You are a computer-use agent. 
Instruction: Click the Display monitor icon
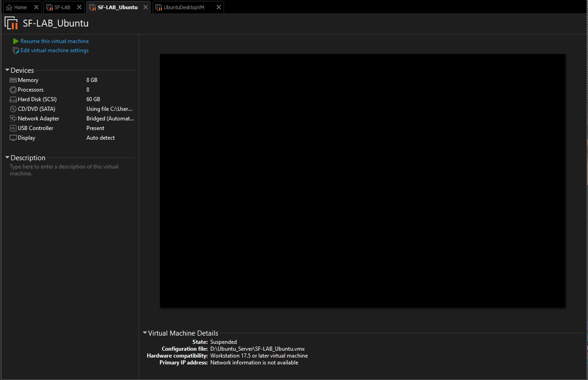tap(13, 138)
